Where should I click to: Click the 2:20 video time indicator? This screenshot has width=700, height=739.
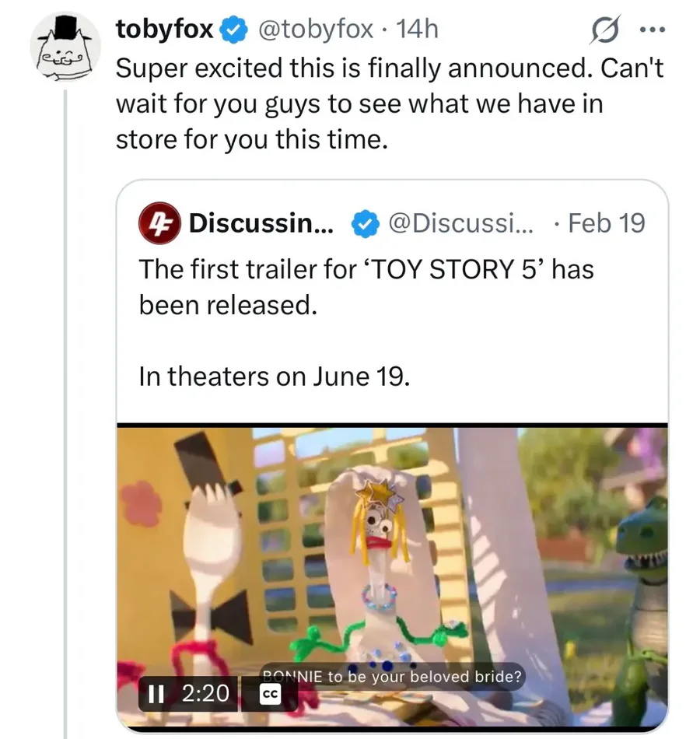coord(206,693)
